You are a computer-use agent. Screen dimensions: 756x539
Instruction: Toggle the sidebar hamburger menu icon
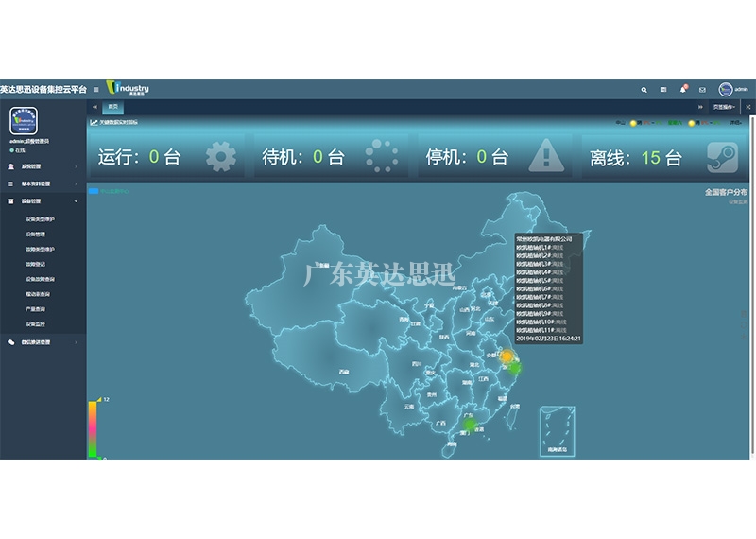point(96,90)
